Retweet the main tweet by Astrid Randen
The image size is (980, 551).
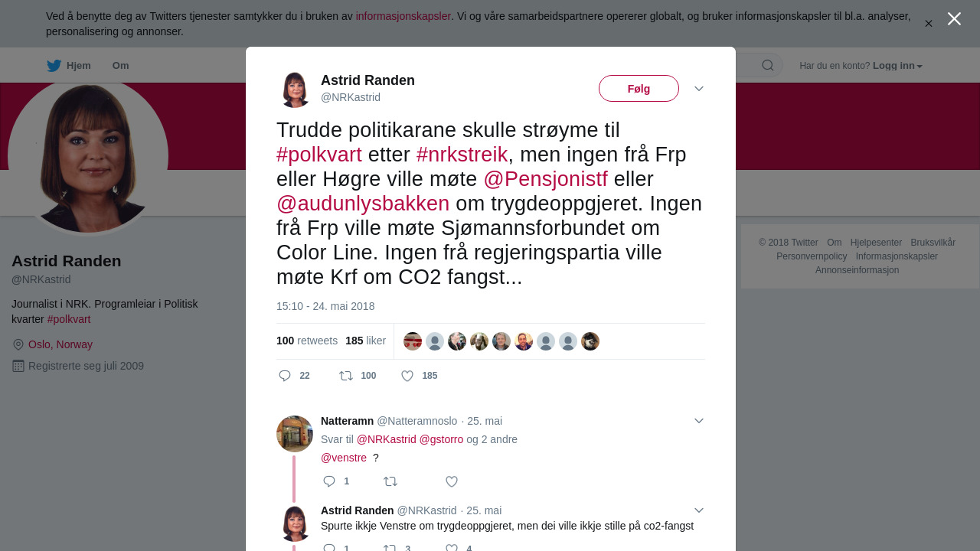(346, 376)
